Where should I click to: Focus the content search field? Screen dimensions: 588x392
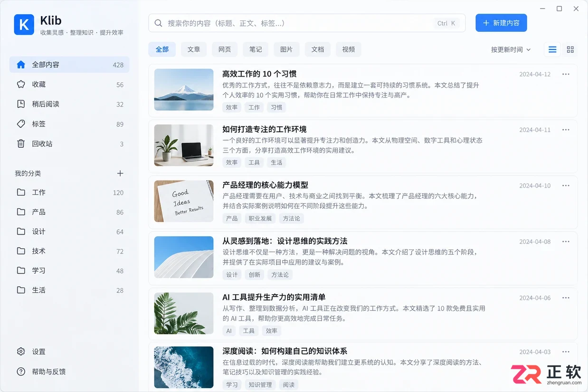tap(307, 23)
